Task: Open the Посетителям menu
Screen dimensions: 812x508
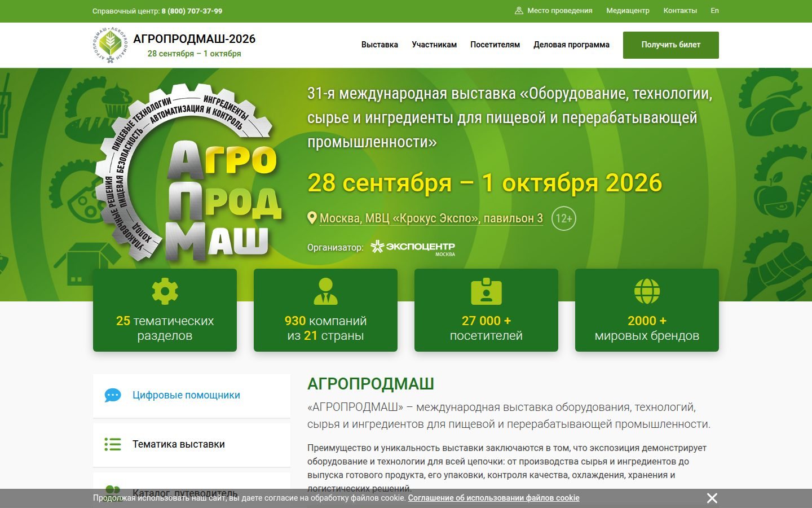Action: click(x=495, y=45)
